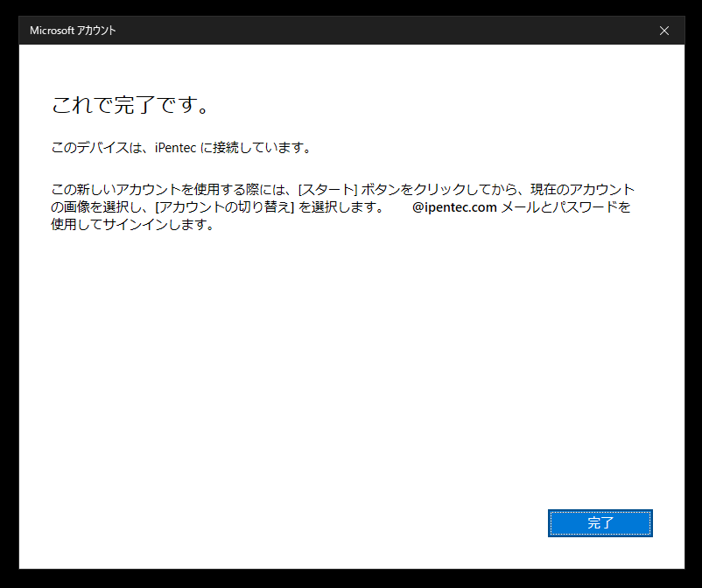The image size is (702, 588).
Task: Click inside the white dialog content area
Action: click(x=350, y=367)
